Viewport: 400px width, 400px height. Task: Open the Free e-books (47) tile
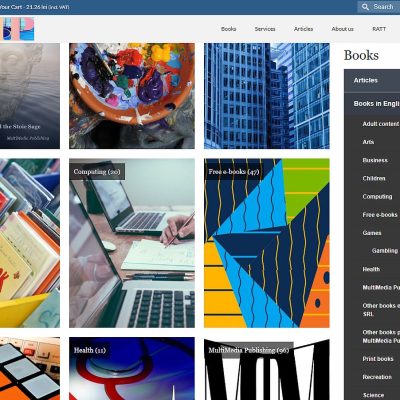(x=267, y=243)
